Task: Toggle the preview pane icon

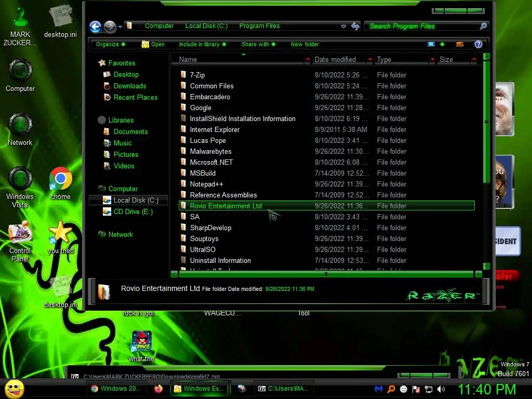Action: (x=460, y=45)
